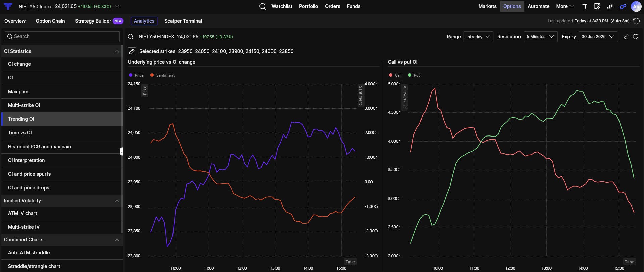This screenshot has height=272, width=644.
Task: Select Max pain in sidebar
Action: tap(62, 92)
